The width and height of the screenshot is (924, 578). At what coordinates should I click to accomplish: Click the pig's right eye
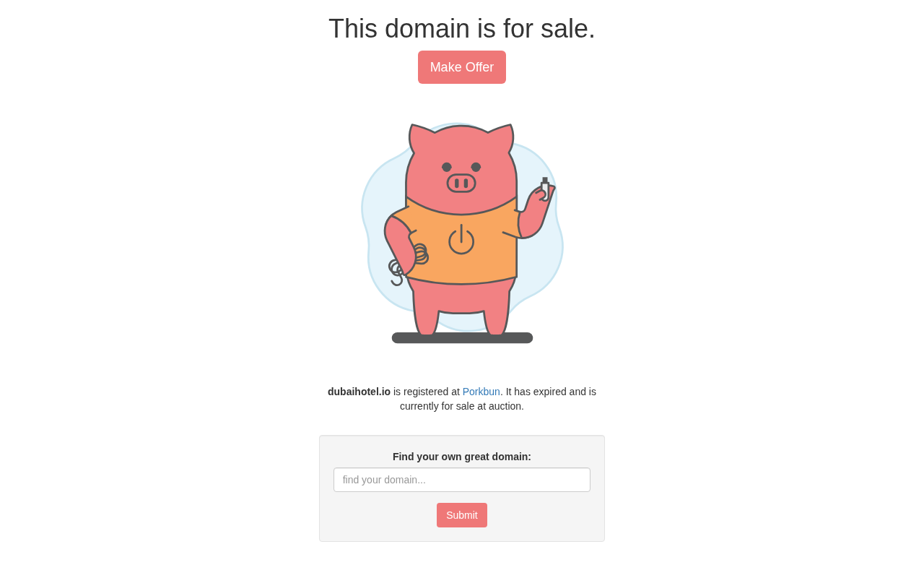[x=476, y=167]
